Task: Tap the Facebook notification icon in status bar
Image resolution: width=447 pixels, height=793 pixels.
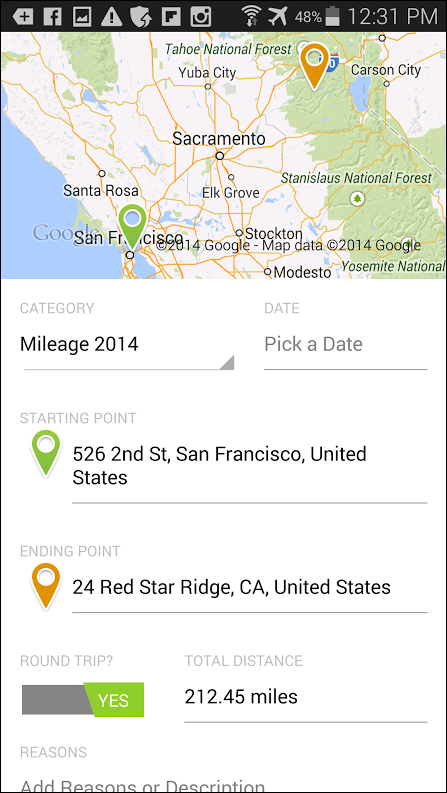Action: point(53,17)
